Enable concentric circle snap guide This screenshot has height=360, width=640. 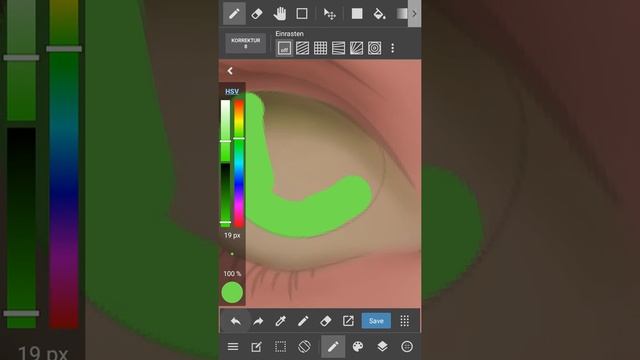pos(374,48)
